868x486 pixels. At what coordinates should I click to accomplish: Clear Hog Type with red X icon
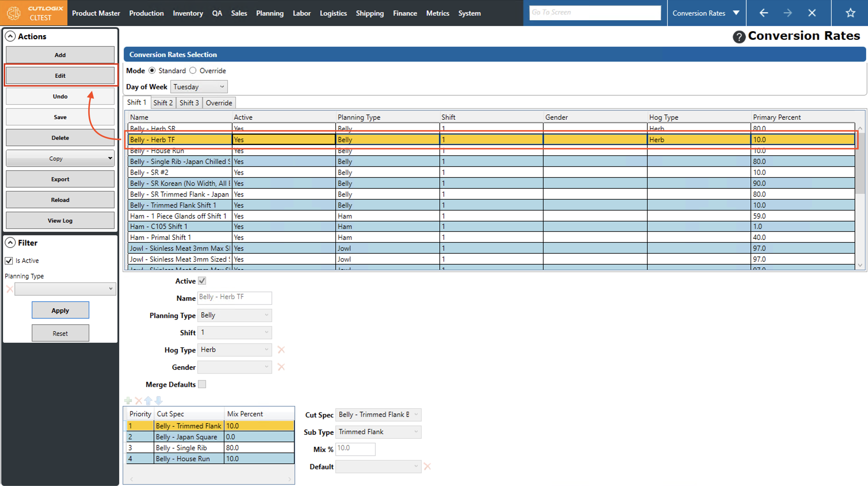click(x=281, y=350)
